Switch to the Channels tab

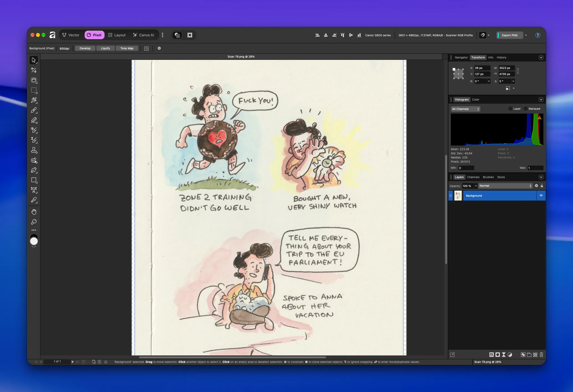(x=473, y=177)
